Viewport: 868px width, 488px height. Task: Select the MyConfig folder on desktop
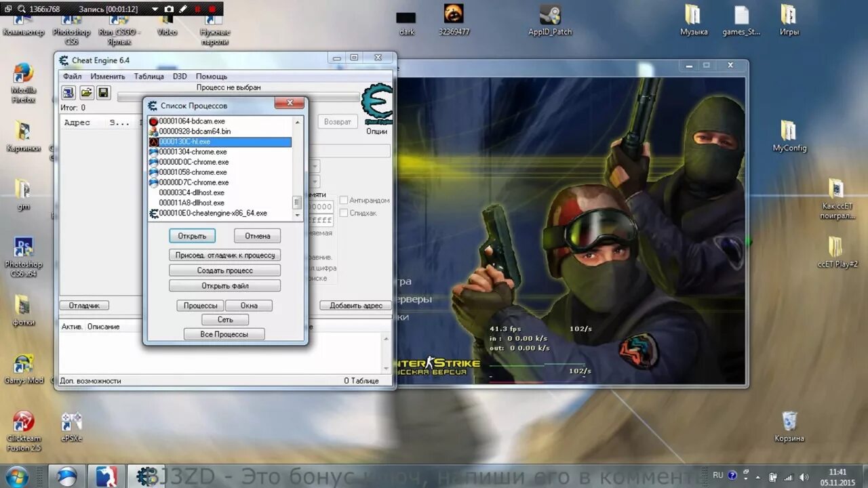[789, 136]
